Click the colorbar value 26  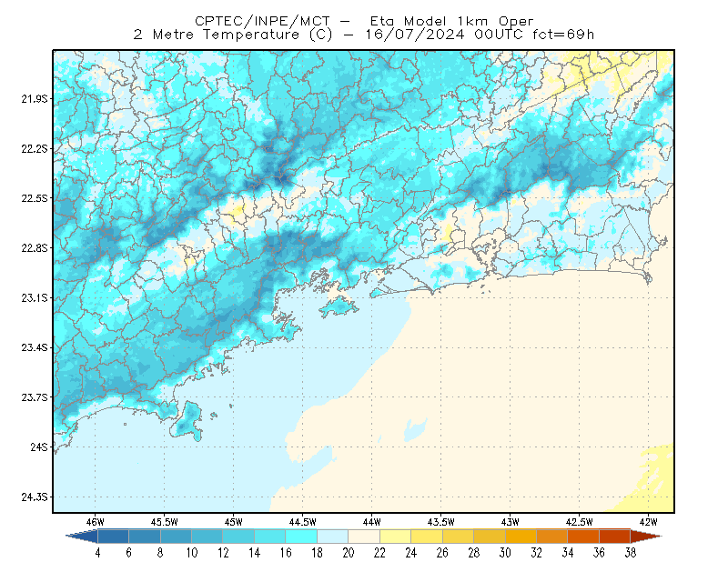[442, 553]
